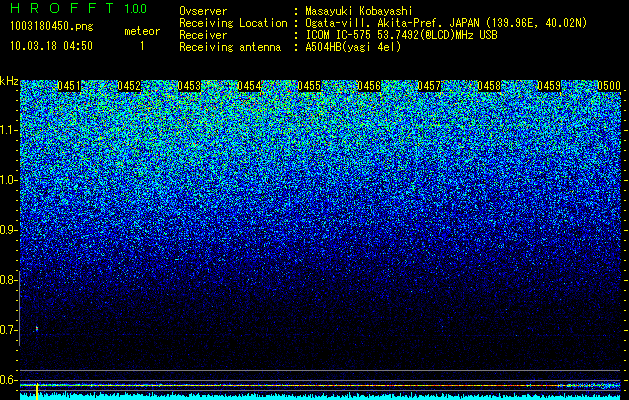Click the 0.6 frequency axis label

click(x=9, y=380)
